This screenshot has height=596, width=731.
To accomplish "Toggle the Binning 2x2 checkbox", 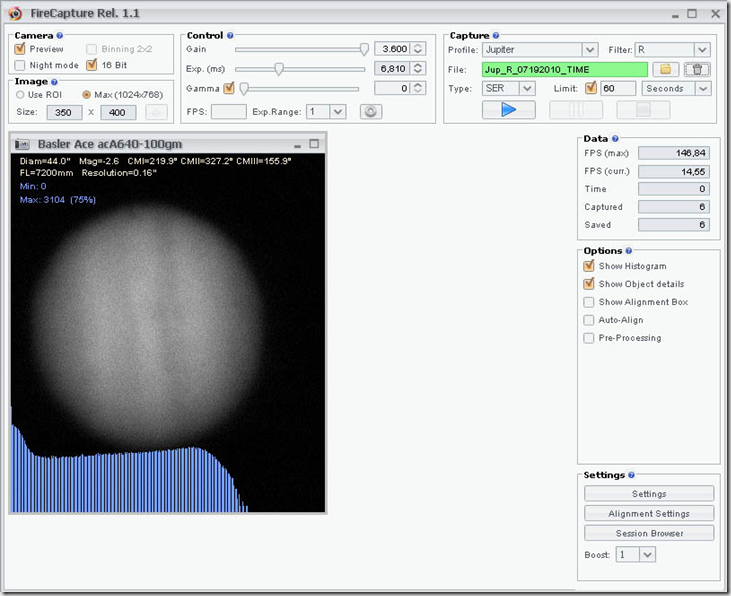I will coord(91,49).
